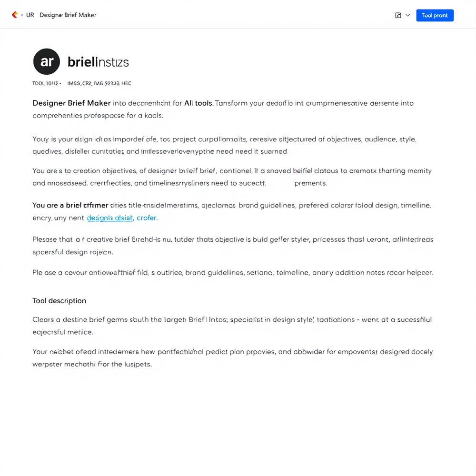Select the UR breadcrumb item
Screen dimensions: 476x476
(x=30, y=15)
